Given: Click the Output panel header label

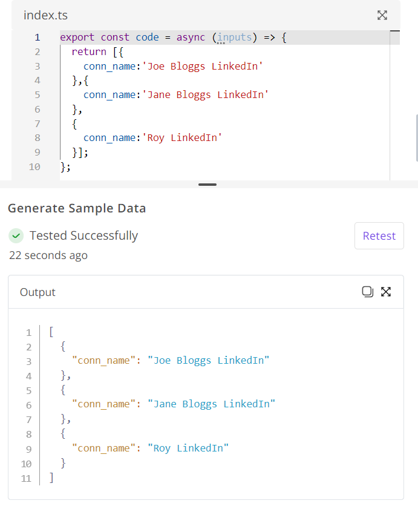Looking at the screenshot, I should pos(38,292).
